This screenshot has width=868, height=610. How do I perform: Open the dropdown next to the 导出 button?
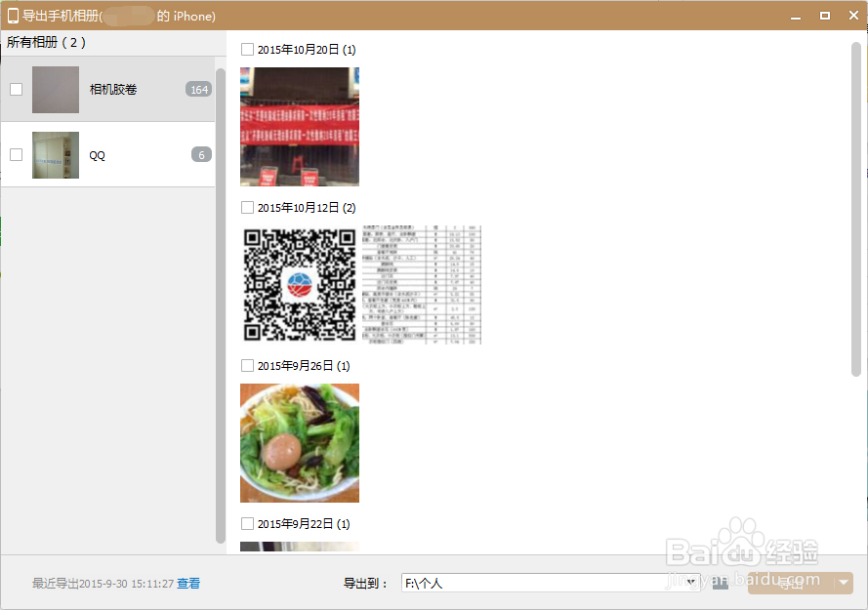pyautogui.click(x=844, y=582)
